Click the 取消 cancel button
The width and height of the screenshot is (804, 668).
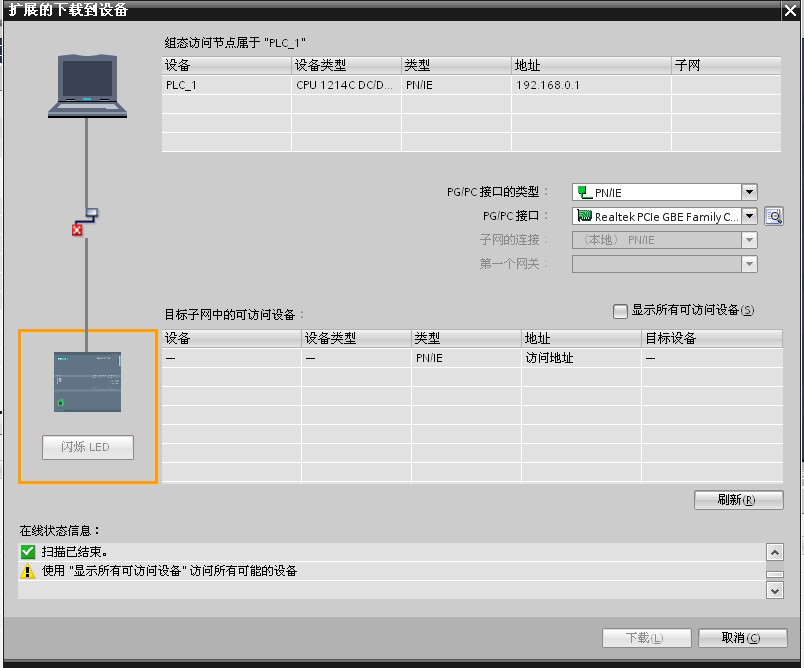(x=741, y=638)
